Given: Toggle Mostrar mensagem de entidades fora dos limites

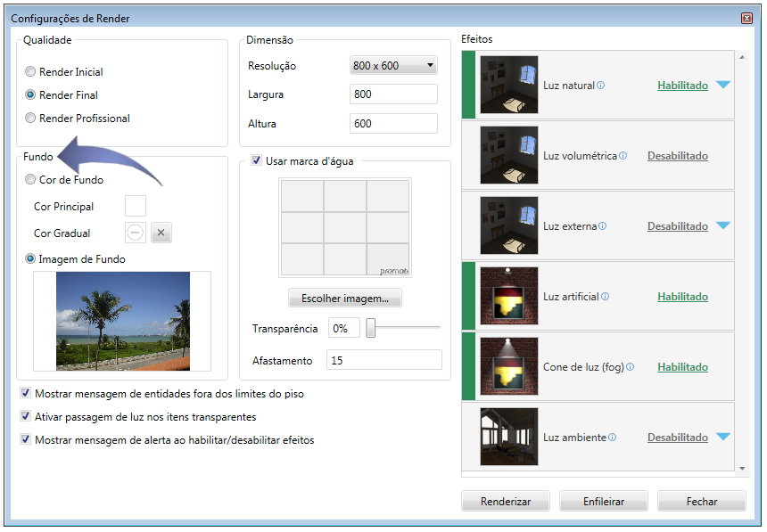Looking at the screenshot, I should [x=26, y=393].
